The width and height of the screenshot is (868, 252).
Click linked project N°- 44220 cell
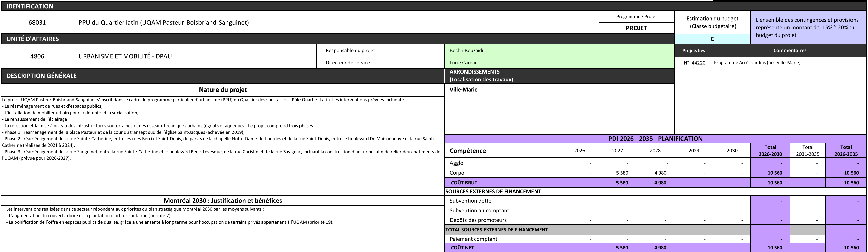[x=694, y=63]
